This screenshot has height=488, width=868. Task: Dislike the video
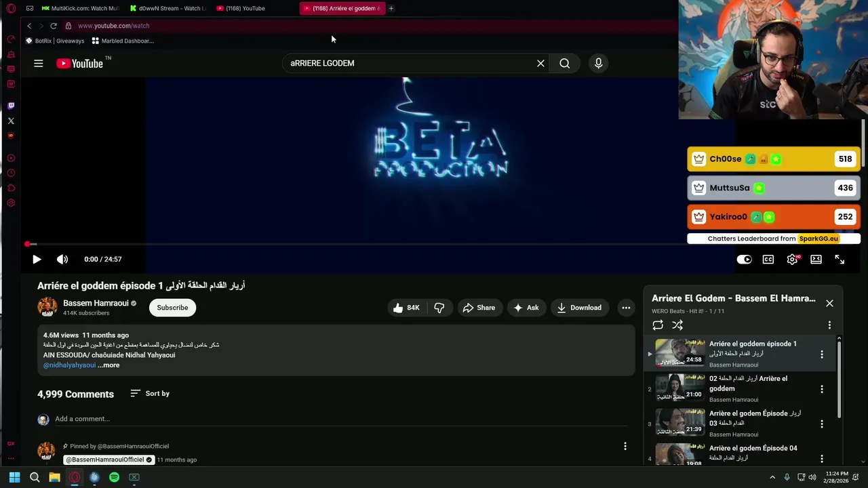(439, 308)
